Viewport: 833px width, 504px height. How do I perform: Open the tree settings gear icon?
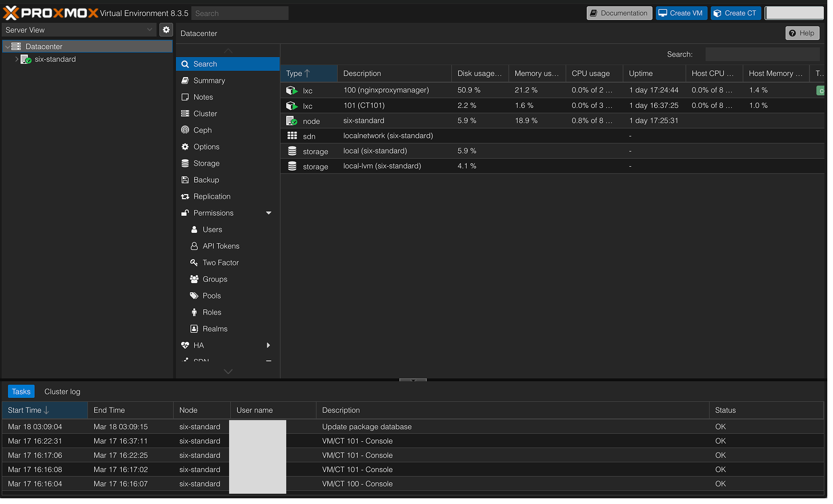tap(166, 30)
